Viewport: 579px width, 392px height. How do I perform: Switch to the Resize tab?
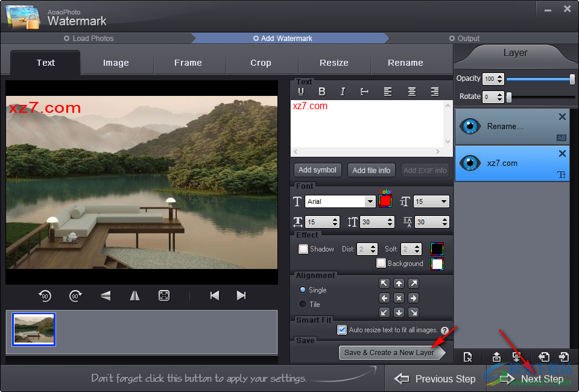[x=334, y=63]
